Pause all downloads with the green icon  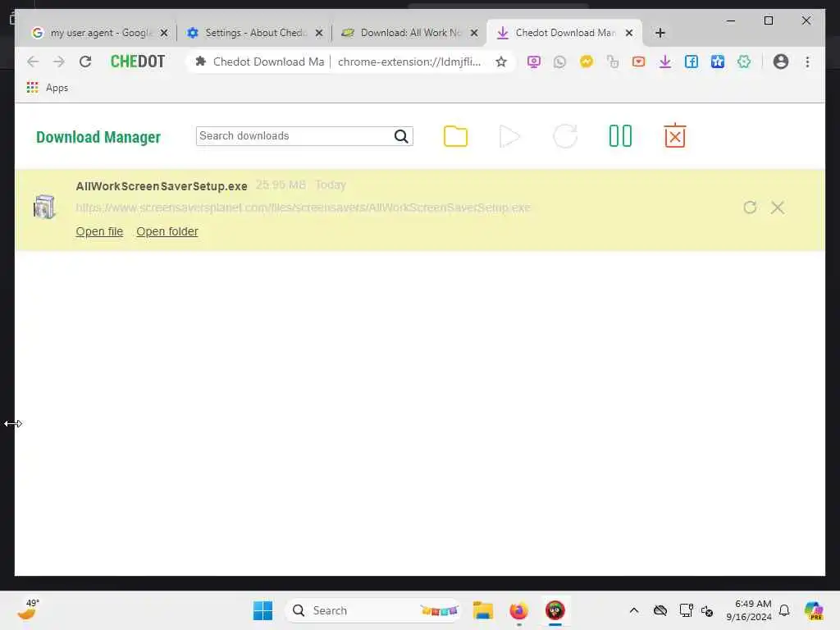[620, 136]
